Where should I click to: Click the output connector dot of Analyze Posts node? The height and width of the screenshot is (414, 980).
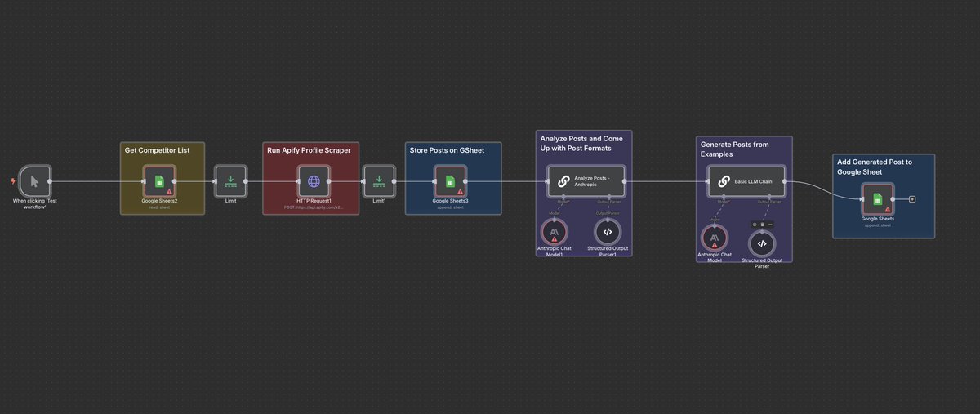(x=625, y=181)
